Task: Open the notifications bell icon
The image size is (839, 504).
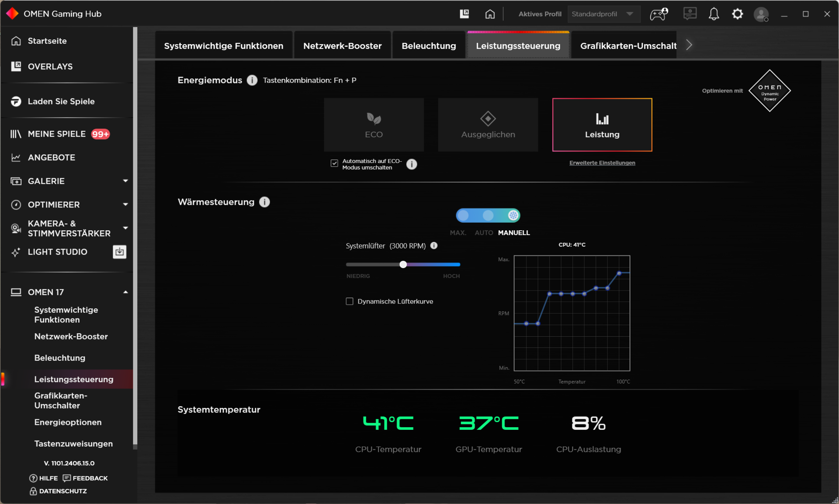Action: pyautogui.click(x=714, y=14)
